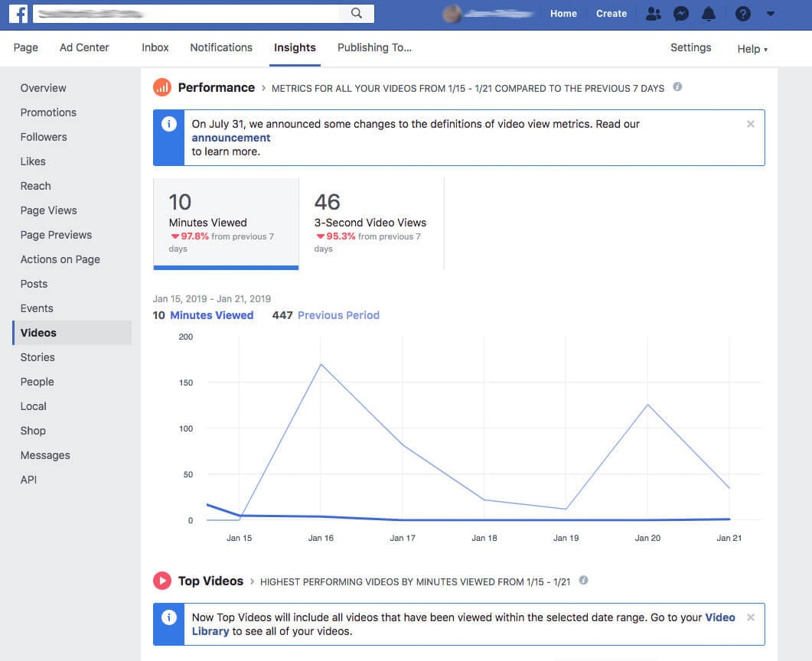
Task: Select the Insights tab
Action: click(x=295, y=47)
